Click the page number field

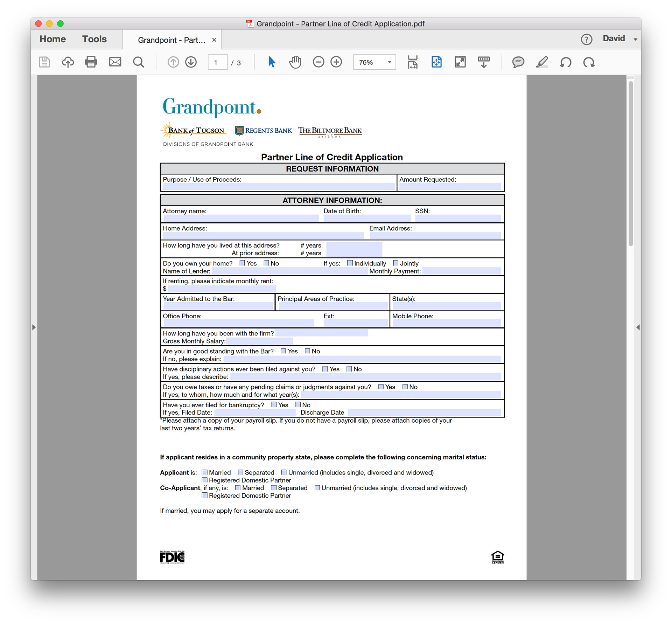click(x=217, y=62)
